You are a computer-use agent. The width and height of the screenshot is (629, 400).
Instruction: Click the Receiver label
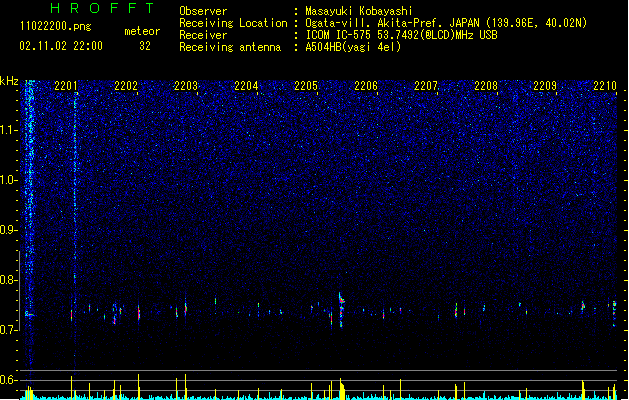coord(203,35)
